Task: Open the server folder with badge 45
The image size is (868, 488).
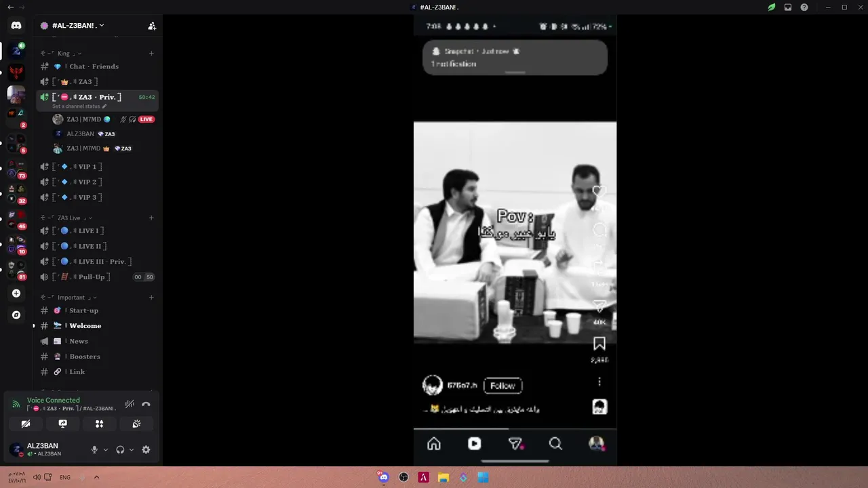Action: (16, 220)
